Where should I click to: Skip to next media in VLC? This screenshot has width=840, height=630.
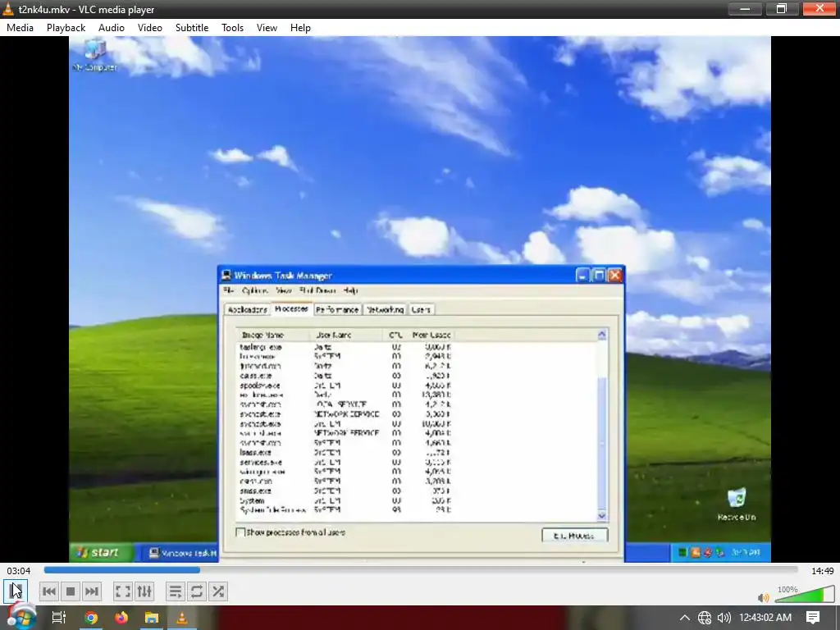[x=92, y=591]
